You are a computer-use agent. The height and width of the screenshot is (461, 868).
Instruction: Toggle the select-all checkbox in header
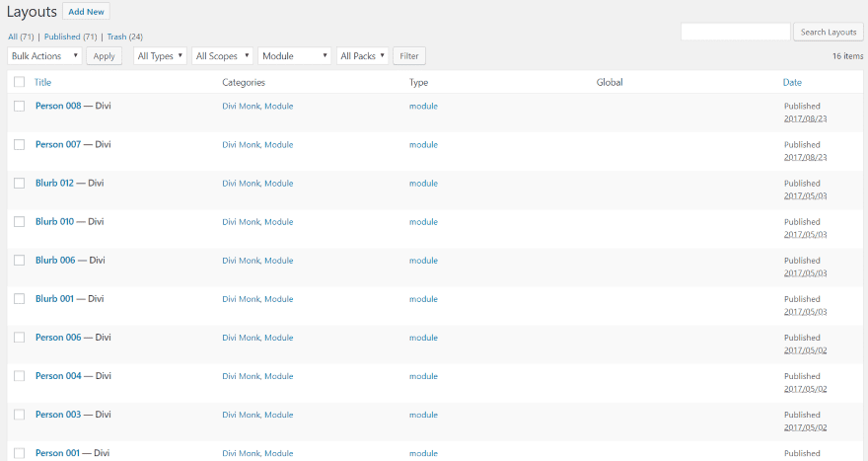[x=20, y=82]
